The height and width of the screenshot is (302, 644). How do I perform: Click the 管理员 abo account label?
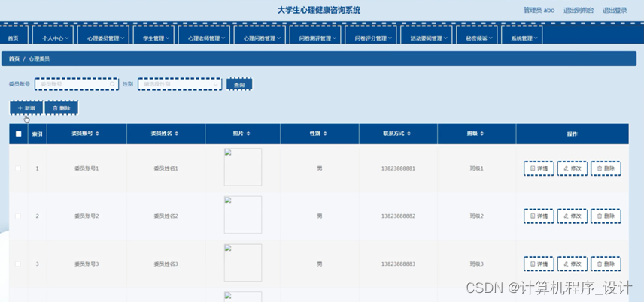point(539,11)
